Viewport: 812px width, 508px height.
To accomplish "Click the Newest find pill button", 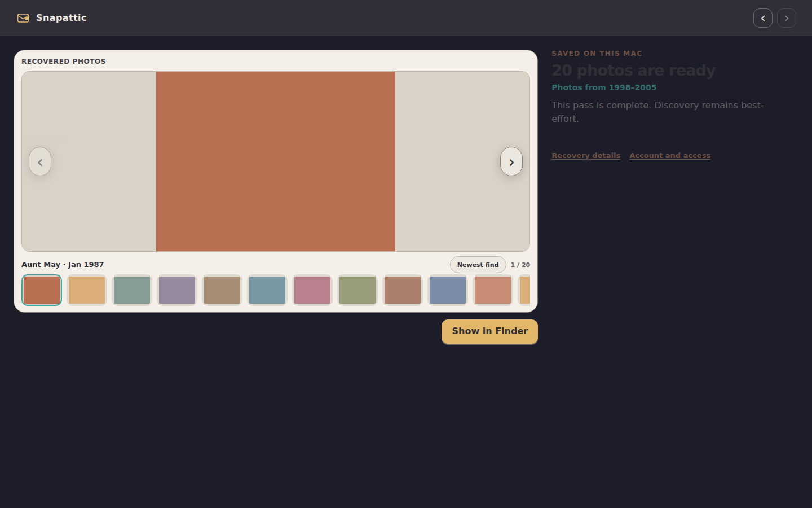I will click(x=478, y=265).
